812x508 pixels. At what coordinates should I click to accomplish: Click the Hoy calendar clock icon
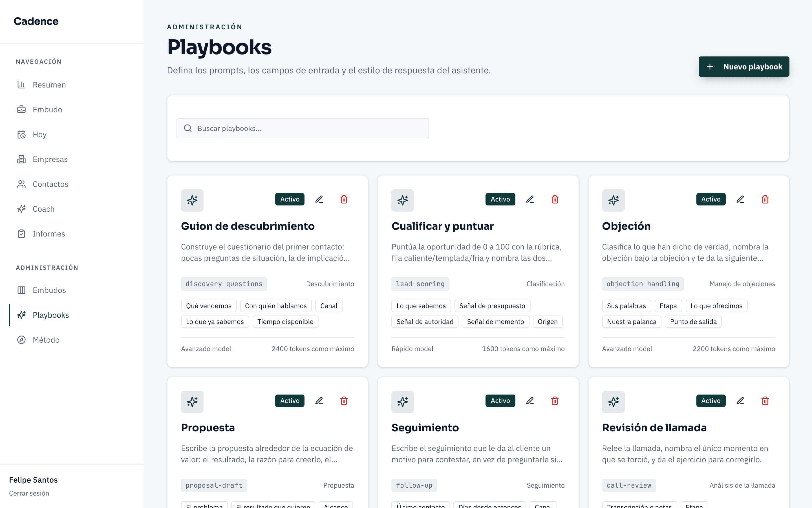[21, 134]
